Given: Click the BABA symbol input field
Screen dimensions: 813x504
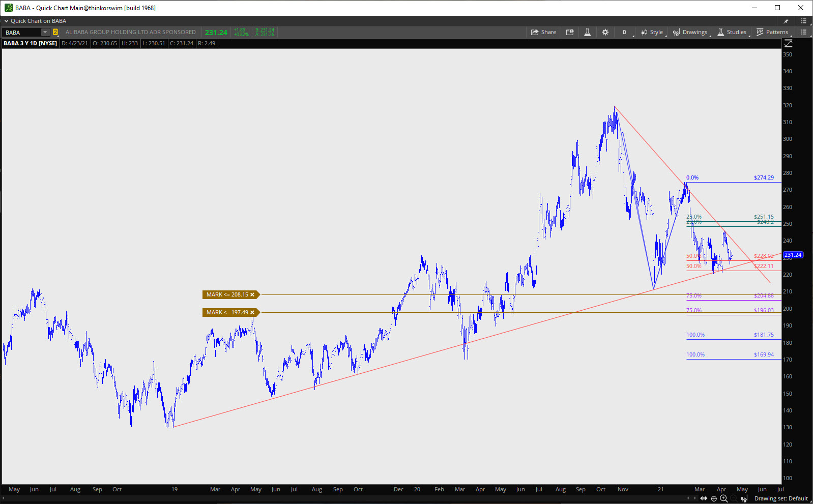Looking at the screenshot, I should pyautogui.click(x=21, y=32).
